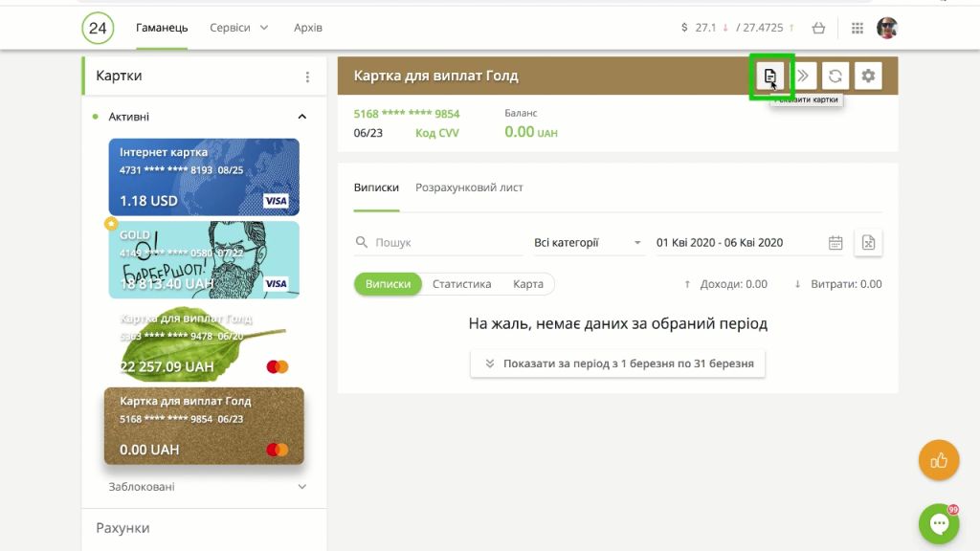Image resolution: width=980 pixels, height=551 pixels.
Task: Select the Статистика view toggle
Action: 461,284
